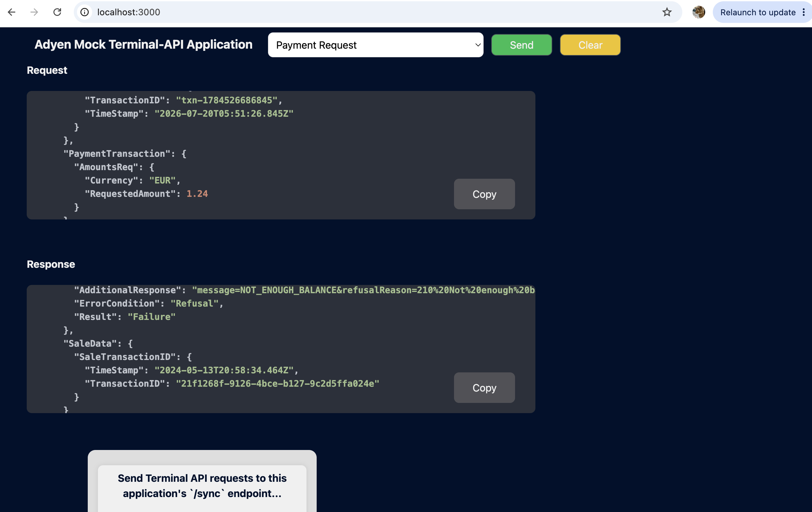This screenshot has height=512, width=812.
Task: Select the 21f1268f-9126-4bce-b127-9c2d5ffa024e transaction ID
Action: point(278,384)
